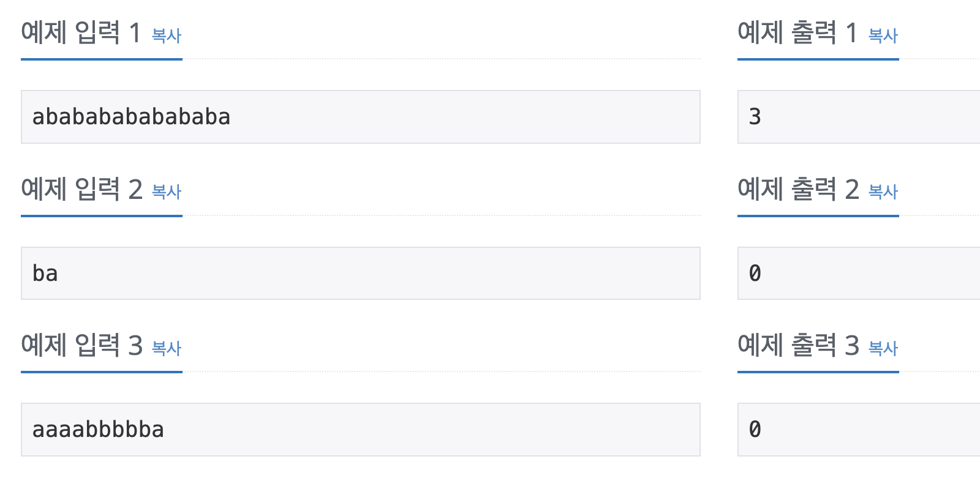Select the 예제 출력 2 heading

pos(798,189)
